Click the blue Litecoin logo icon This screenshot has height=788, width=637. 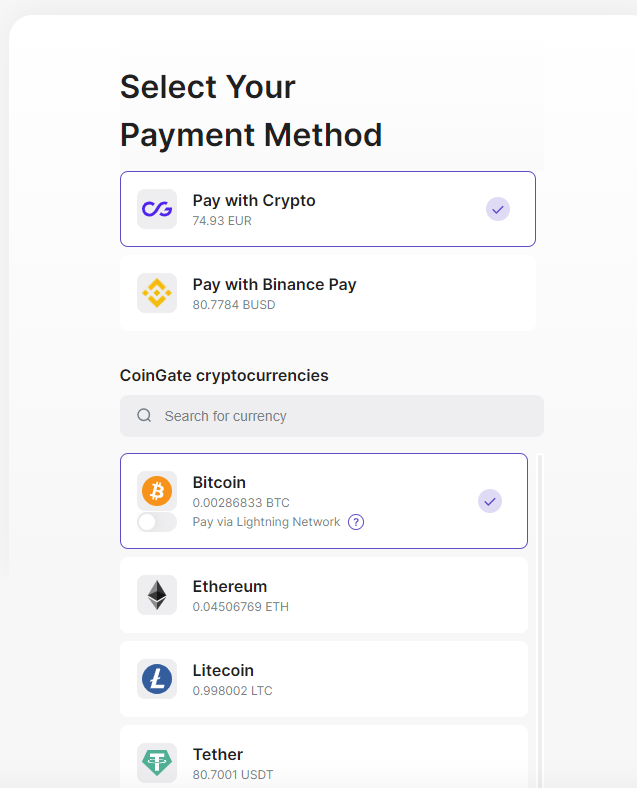[157, 679]
